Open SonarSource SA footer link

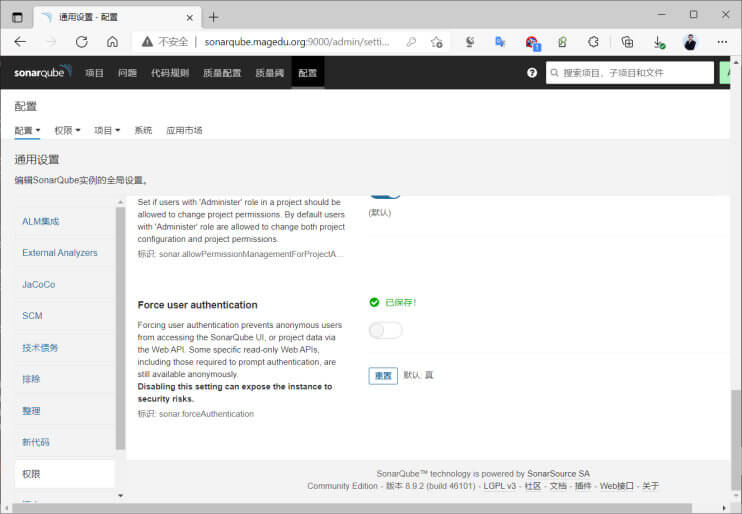coord(558,473)
